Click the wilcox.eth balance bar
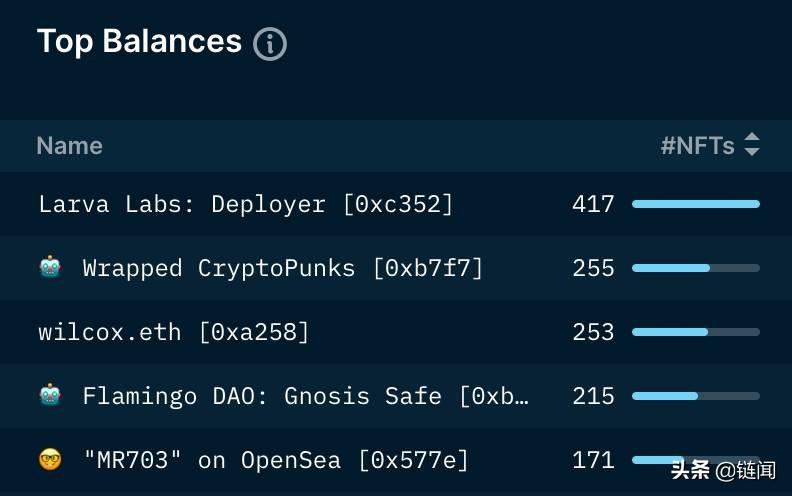 695,332
